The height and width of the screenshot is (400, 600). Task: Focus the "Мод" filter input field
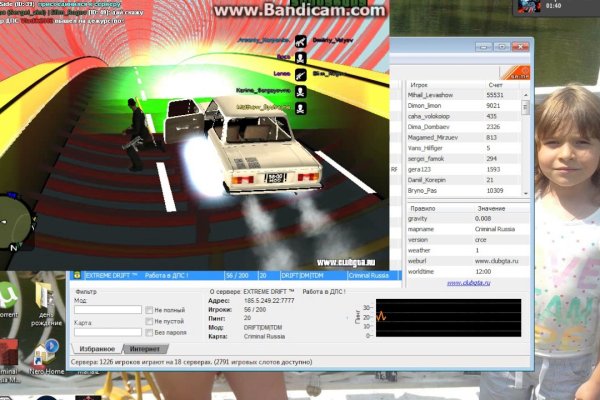pyautogui.click(x=108, y=309)
